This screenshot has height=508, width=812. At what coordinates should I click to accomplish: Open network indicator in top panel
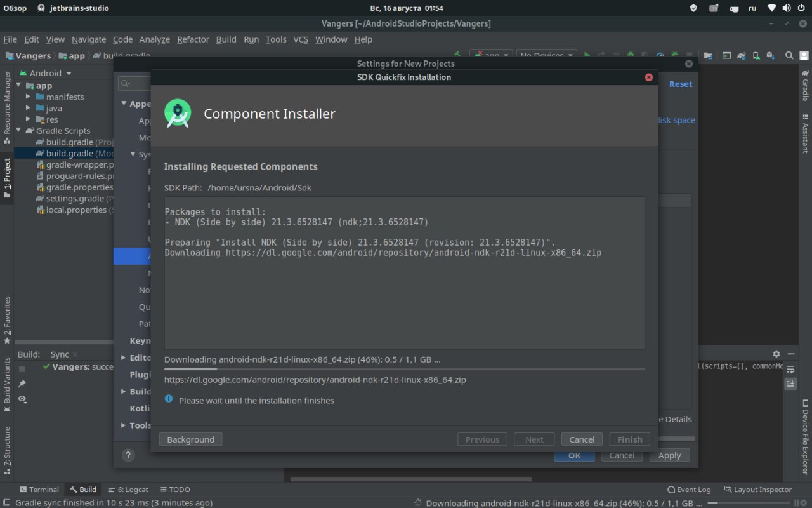771,8
